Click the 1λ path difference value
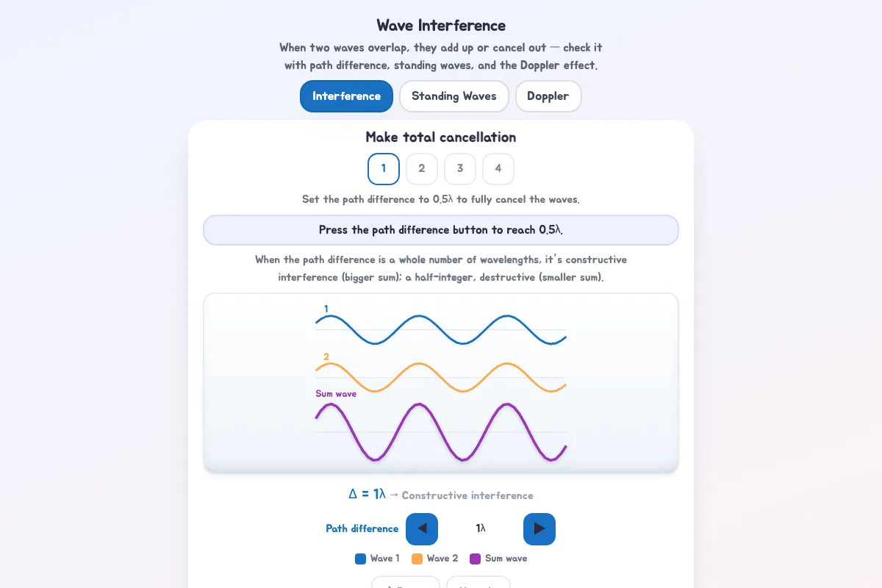The height and width of the screenshot is (588, 882). click(481, 528)
